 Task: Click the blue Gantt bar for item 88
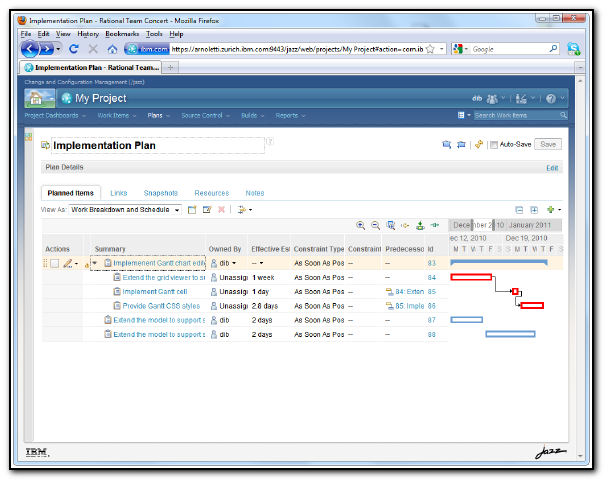pyautogui.click(x=510, y=334)
